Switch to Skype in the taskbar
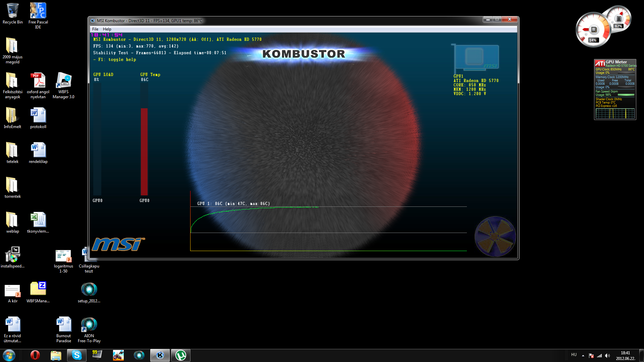The image size is (644, 362). 77,355
